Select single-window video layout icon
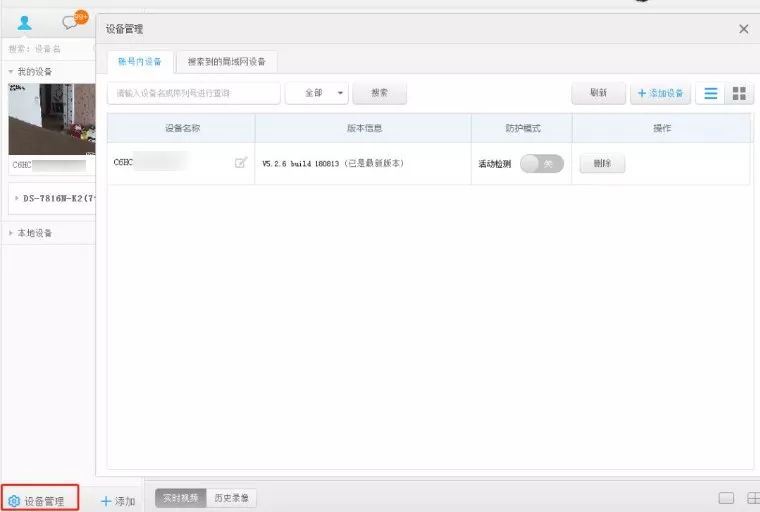 727,498
